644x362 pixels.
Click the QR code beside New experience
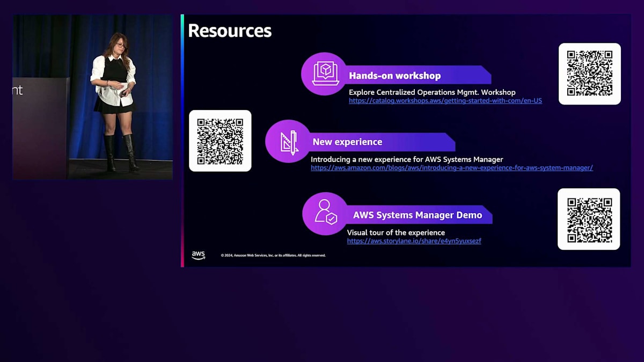pos(220,141)
